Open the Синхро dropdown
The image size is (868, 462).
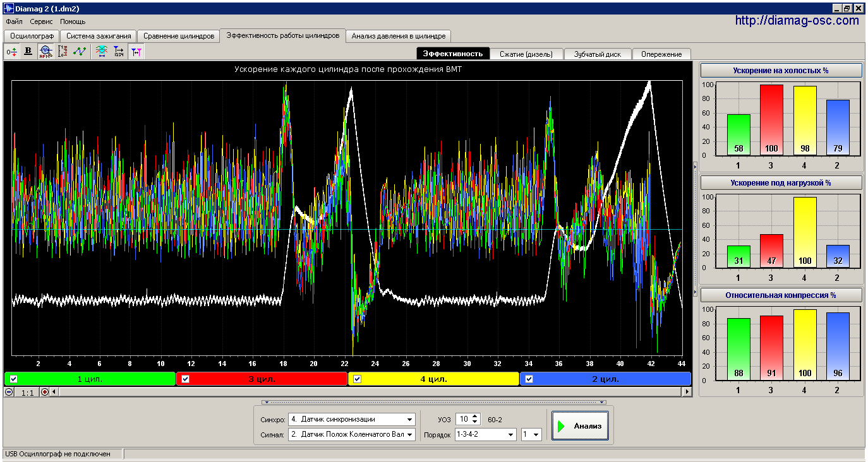[x=410, y=419]
